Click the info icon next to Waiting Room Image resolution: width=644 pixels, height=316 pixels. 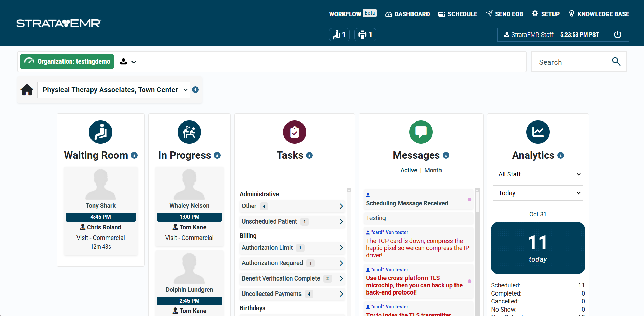pyautogui.click(x=135, y=155)
